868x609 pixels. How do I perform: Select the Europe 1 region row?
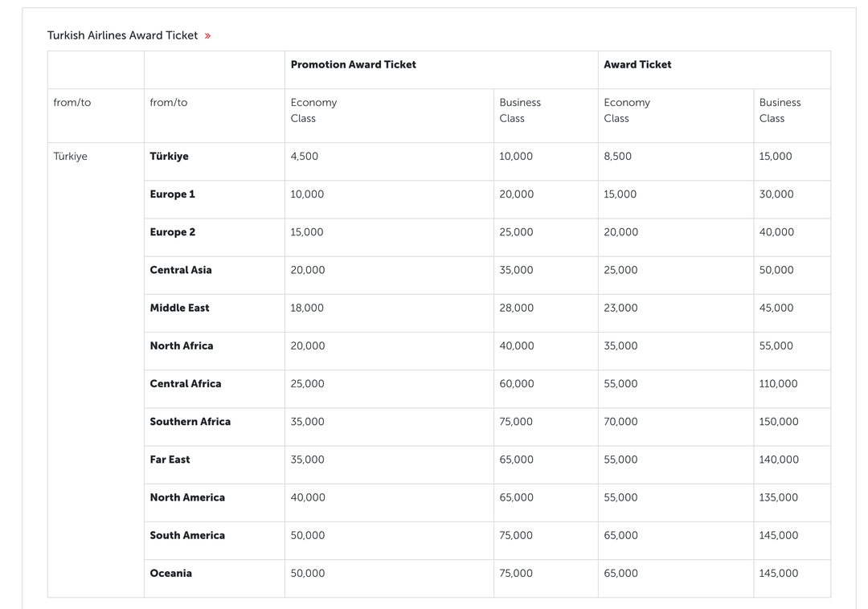[x=172, y=194]
